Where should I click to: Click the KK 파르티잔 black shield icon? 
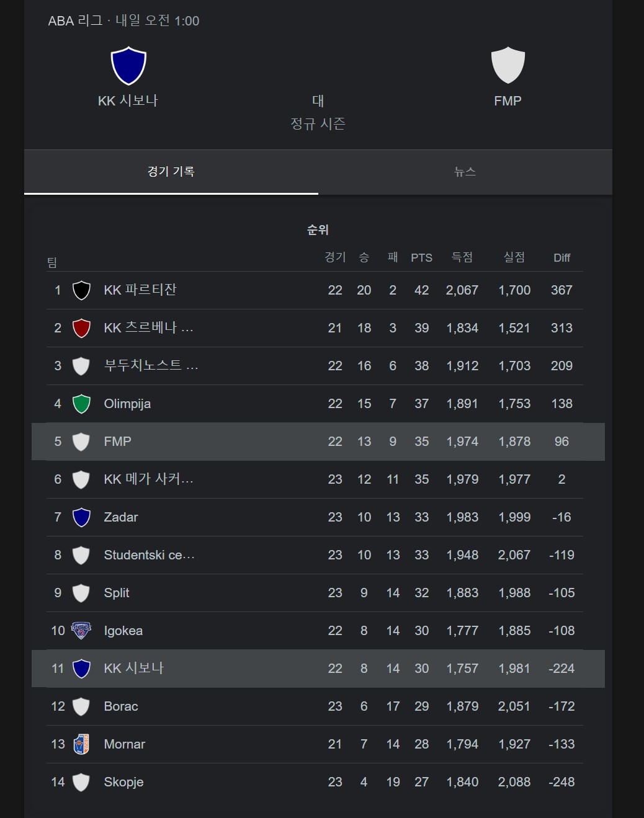pos(81,290)
